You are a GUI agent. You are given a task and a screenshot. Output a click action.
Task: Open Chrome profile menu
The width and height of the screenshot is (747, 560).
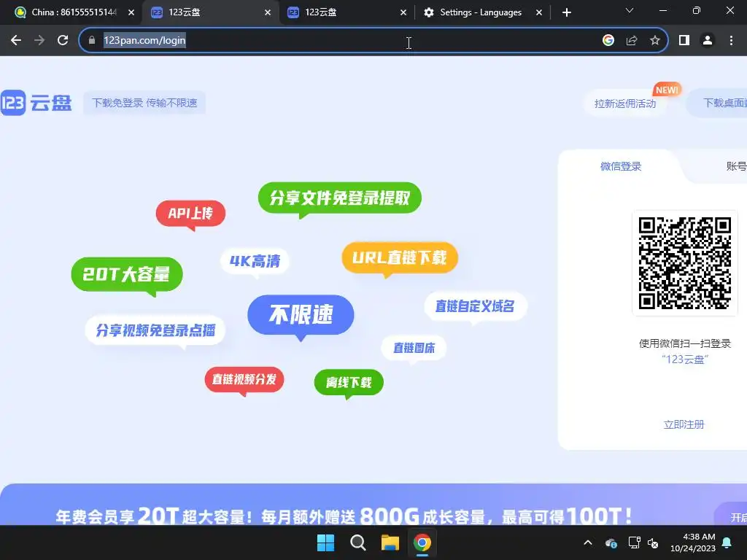pyautogui.click(x=708, y=41)
